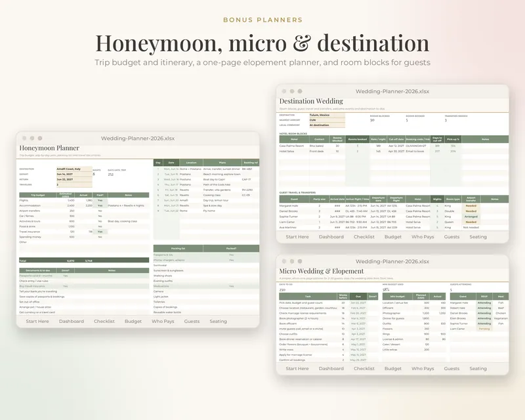Click Boat day to Capri itinerary plan

213,180
